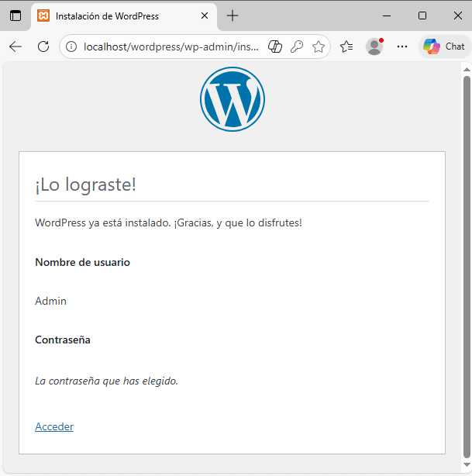The width and height of the screenshot is (472, 476).
Task: Click the key icon to manage passwords
Action: click(x=297, y=47)
